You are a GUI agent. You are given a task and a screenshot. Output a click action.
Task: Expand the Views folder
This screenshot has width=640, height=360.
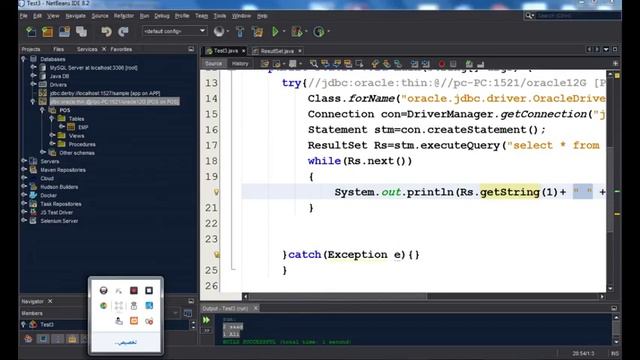52,135
